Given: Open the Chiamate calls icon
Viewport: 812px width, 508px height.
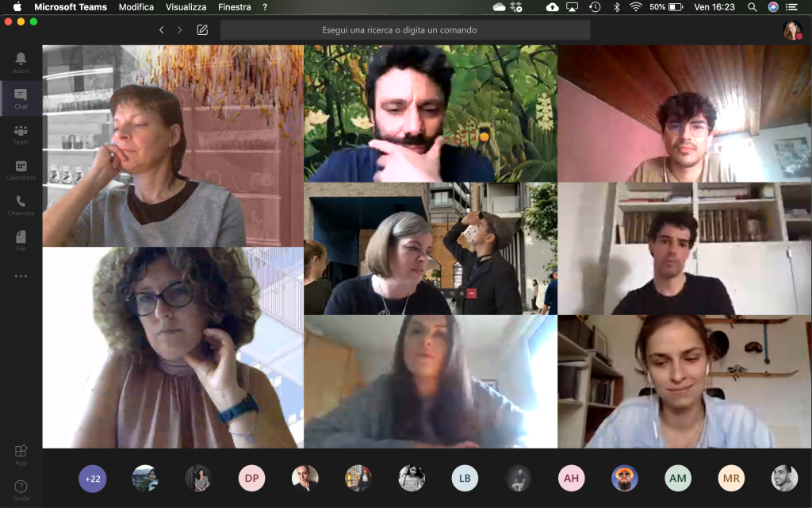Looking at the screenshot, I should point(21,203).
